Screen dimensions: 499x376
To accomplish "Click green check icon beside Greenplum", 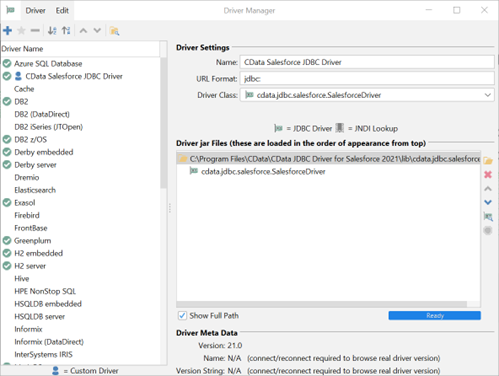I will [7, 240].
